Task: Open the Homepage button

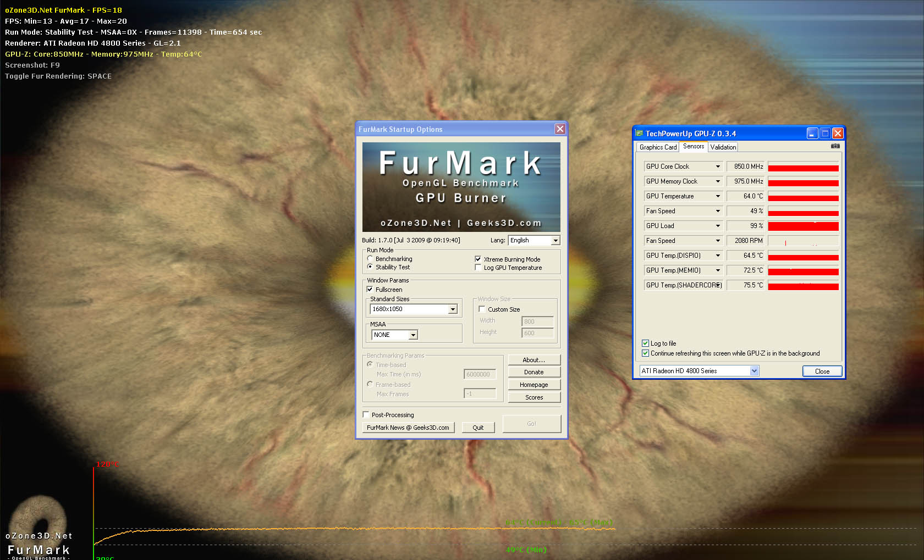Action: point(534,385)
